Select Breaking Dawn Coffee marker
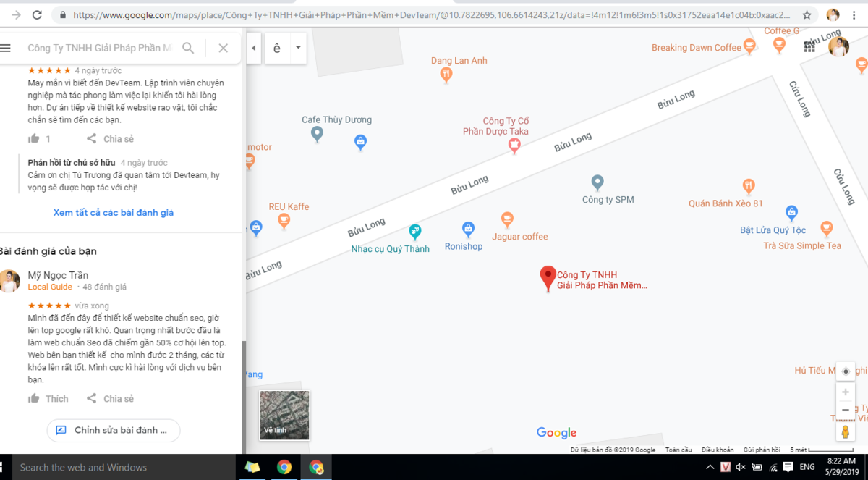868x480 pixels. click(750, 46)
